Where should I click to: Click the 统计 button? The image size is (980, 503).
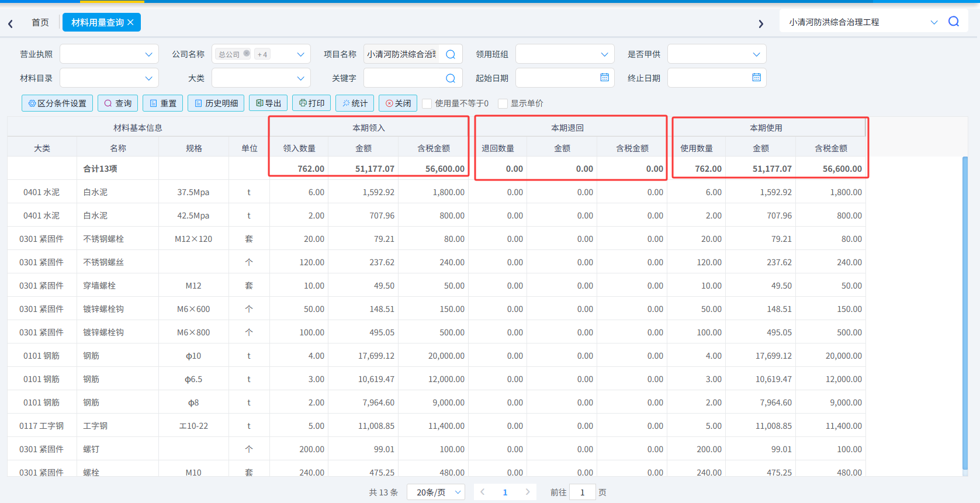tap(355, 103)
